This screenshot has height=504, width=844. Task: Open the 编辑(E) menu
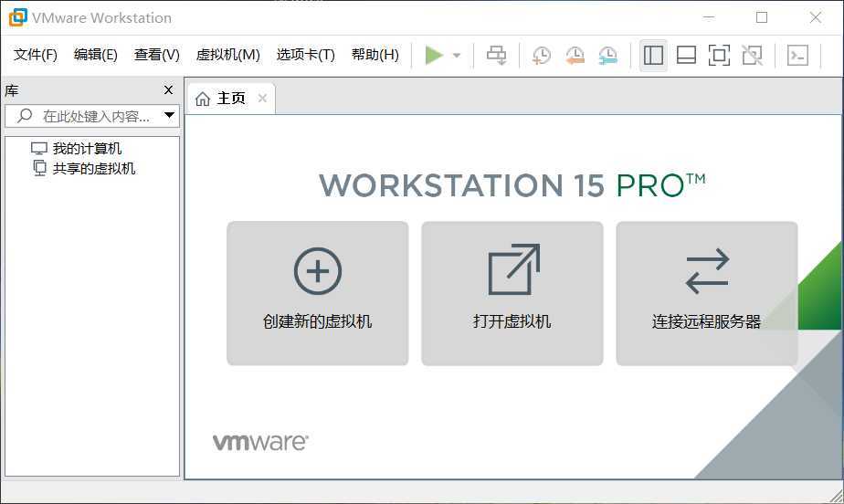(95, 55)
